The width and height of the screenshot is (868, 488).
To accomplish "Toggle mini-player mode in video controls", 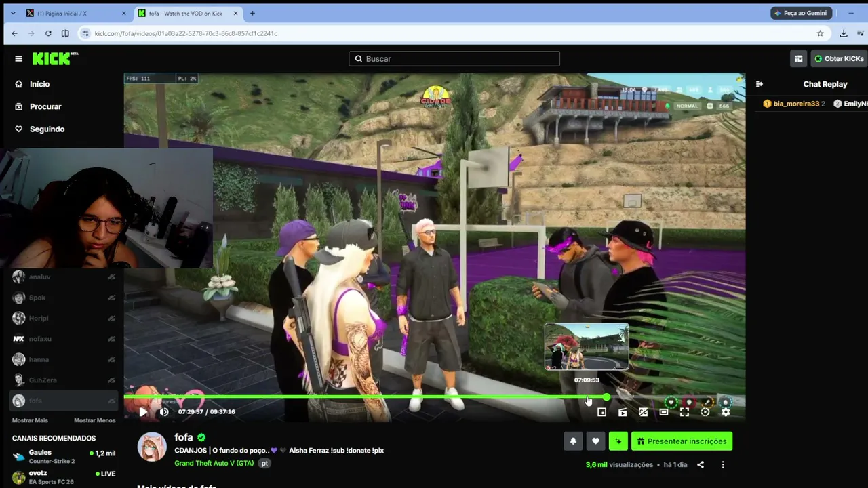I will coord(601,411).
